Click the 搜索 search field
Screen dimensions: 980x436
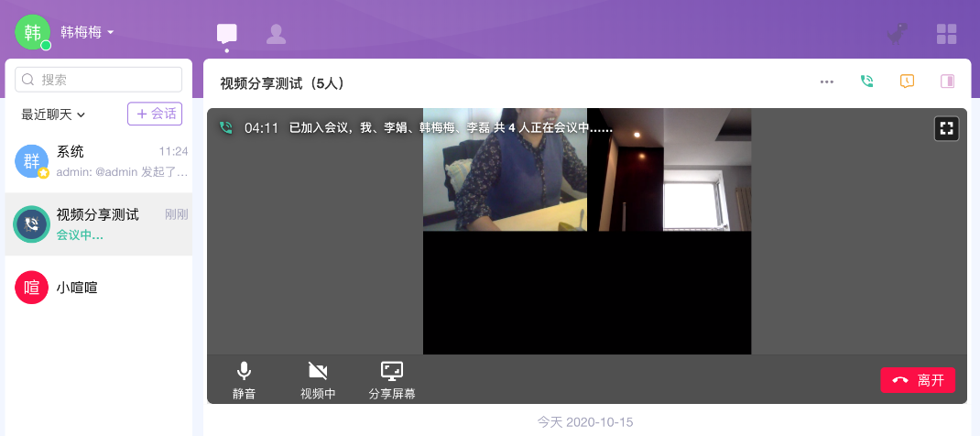click(x=99, y=80)
